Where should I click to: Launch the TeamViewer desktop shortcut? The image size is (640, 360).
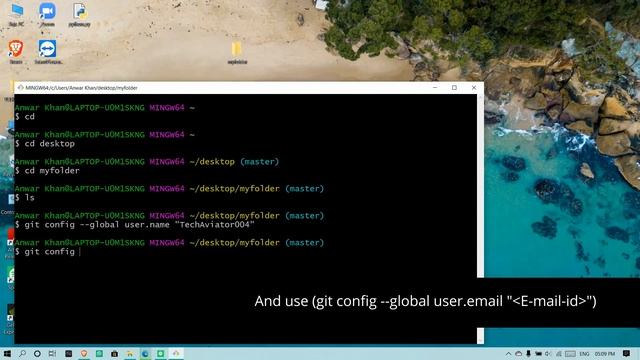[x=48, y=51]
